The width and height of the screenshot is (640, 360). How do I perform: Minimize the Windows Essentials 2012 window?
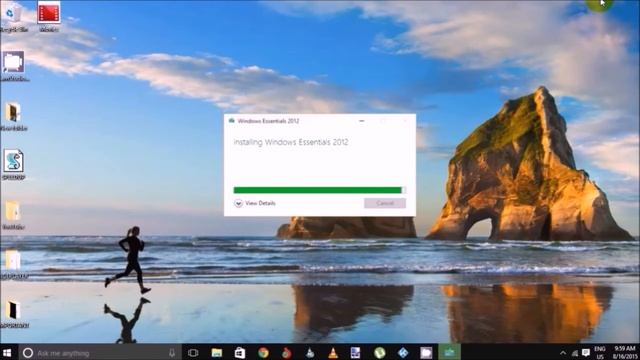(362, 121)
